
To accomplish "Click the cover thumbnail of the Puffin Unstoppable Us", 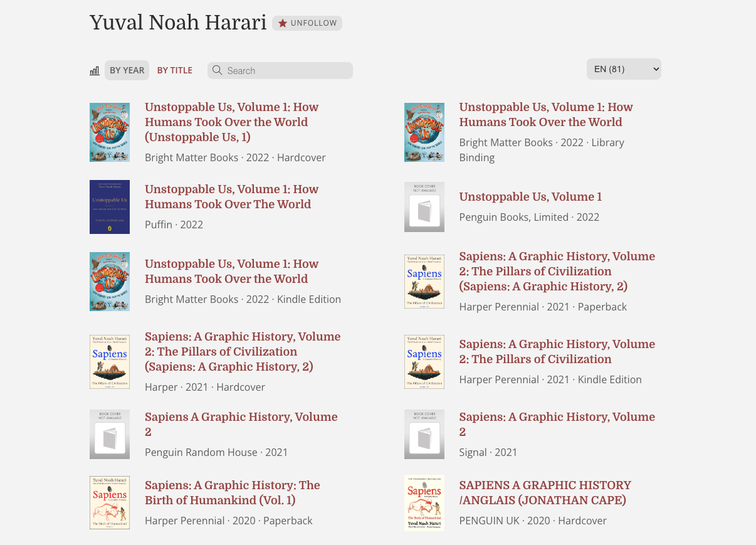I will coord(110,207).
